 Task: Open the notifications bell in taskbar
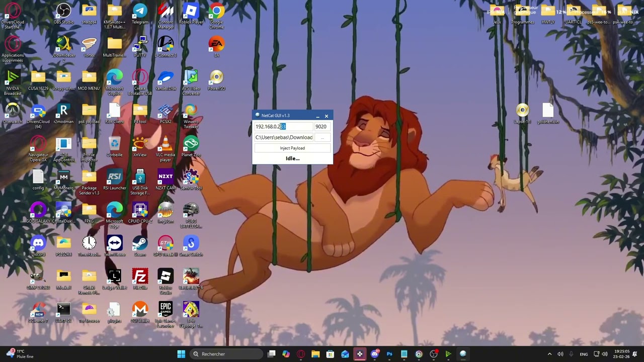click(x=635, y=354)
